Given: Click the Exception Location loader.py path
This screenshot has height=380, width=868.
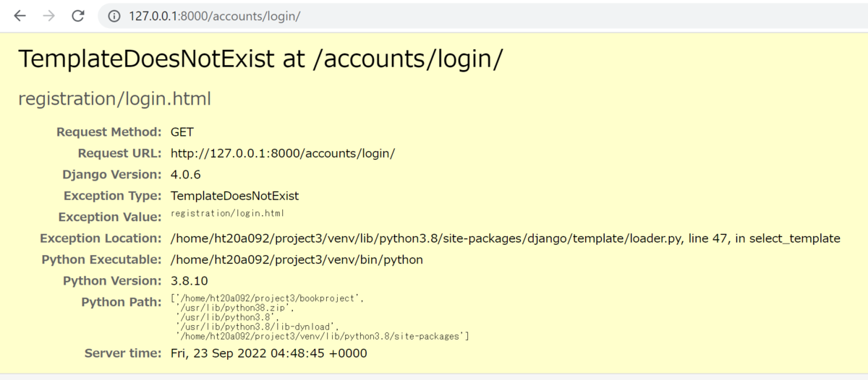Looking at the screenshot, I should (506, 238).
